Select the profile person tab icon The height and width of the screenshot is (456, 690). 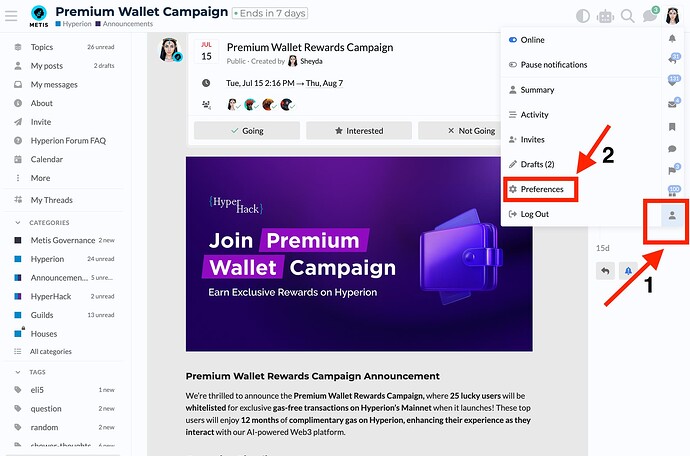tap(672, 216)
